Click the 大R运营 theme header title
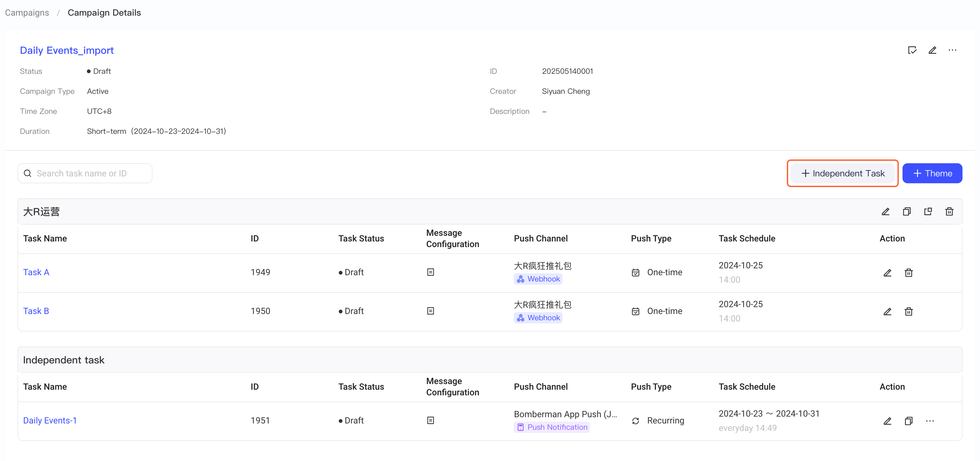The width and height of the screenshot is (980, 461). pos(42,212)
